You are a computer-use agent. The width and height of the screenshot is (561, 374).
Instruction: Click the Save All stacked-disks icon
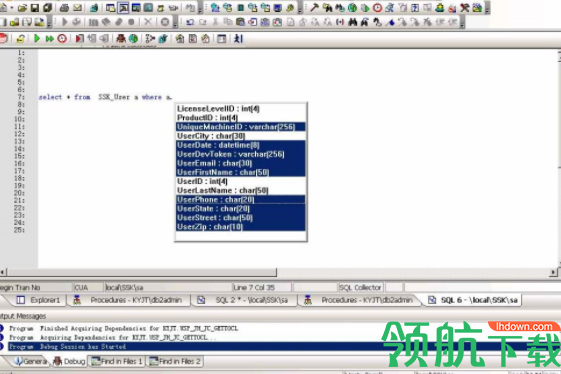point(47,8)
